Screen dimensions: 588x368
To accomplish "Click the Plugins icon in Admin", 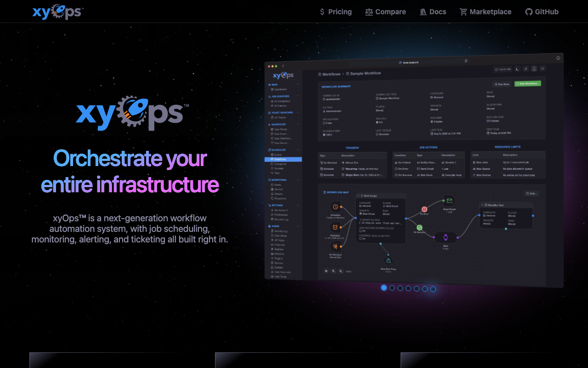I will (x=272, y=258).
